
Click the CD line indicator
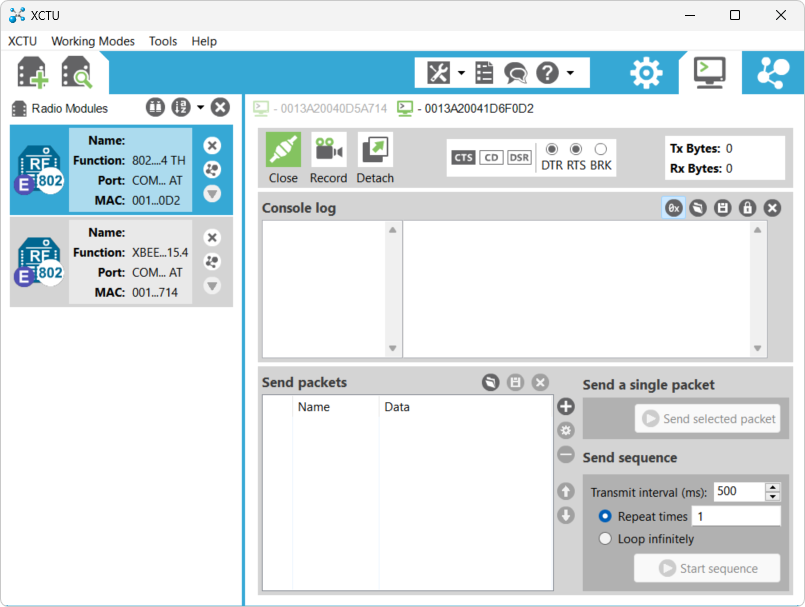(491, 158)
